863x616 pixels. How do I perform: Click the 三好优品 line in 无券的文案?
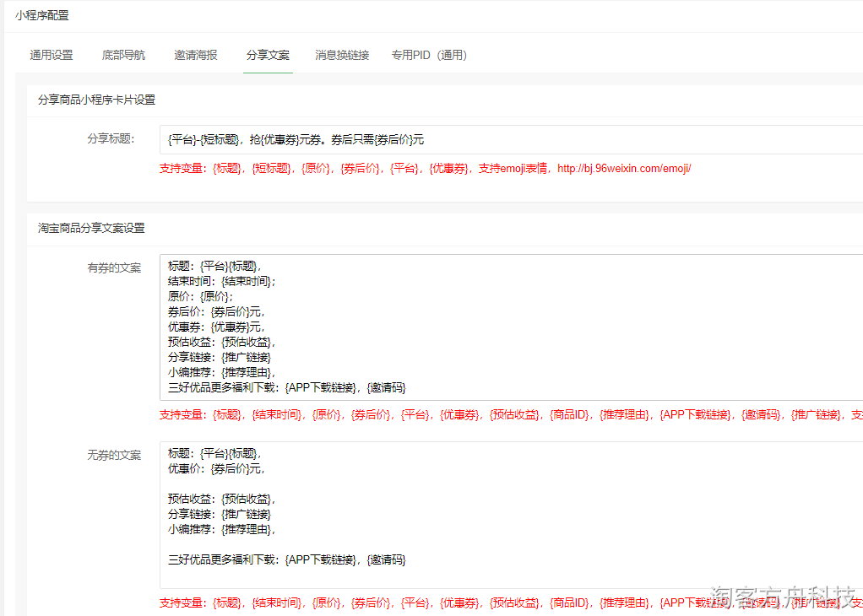(287, 560)
